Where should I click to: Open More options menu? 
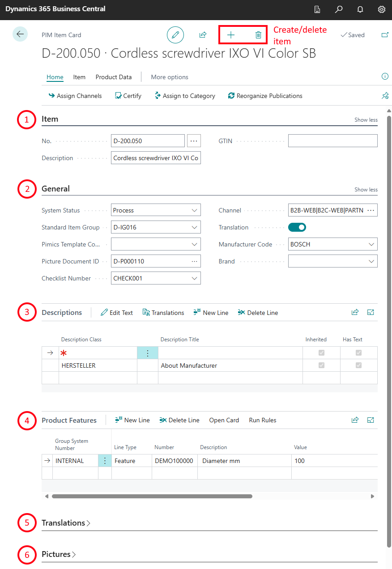pos(170,77)
